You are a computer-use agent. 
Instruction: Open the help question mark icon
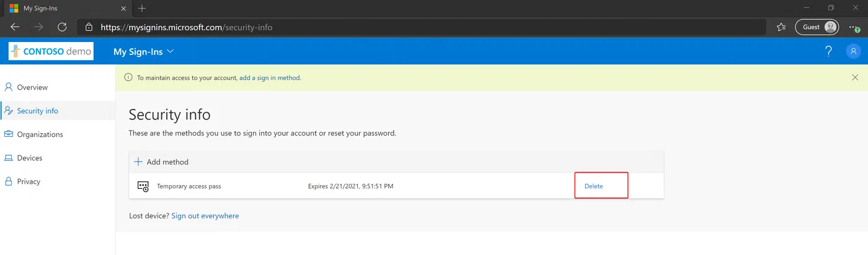coord(828,51)
